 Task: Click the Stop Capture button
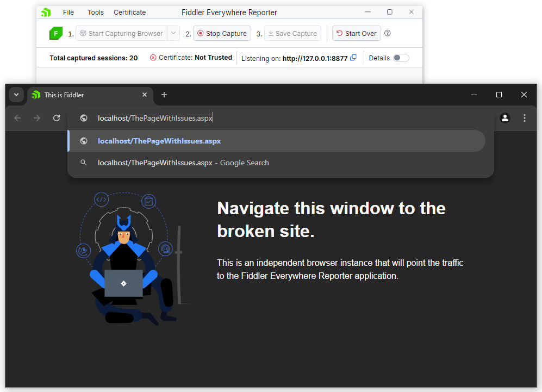(222, 33)
